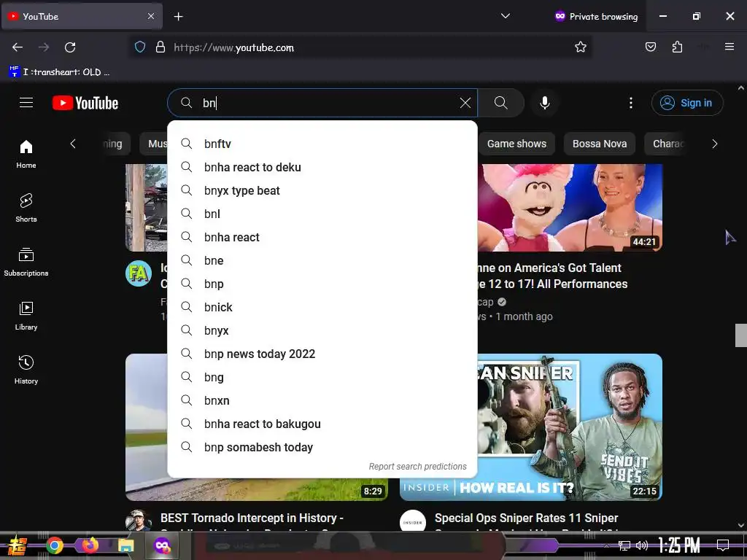Click the magnifier search button beside the search box
The image size is (747, 560).
[x=500, y=103]
